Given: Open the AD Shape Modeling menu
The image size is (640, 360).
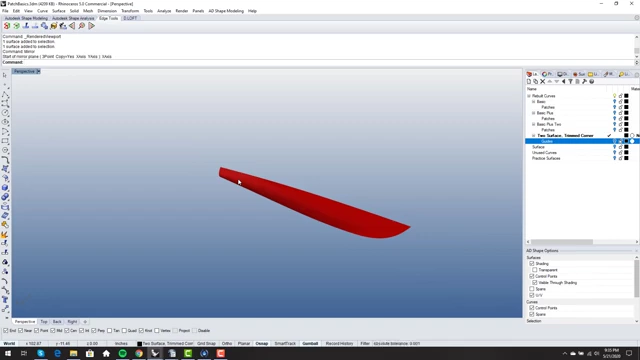Looking at the screenshot, I should coord(226,11).
